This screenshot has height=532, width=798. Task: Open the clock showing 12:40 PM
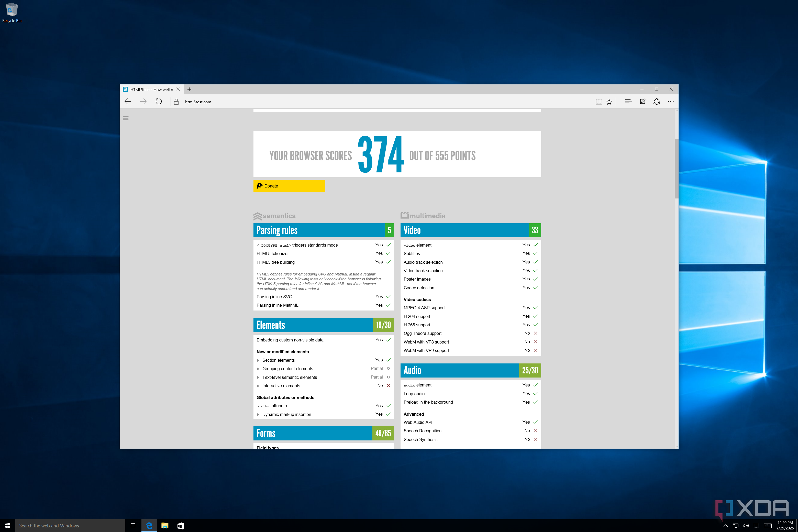(x=785, y=526)
